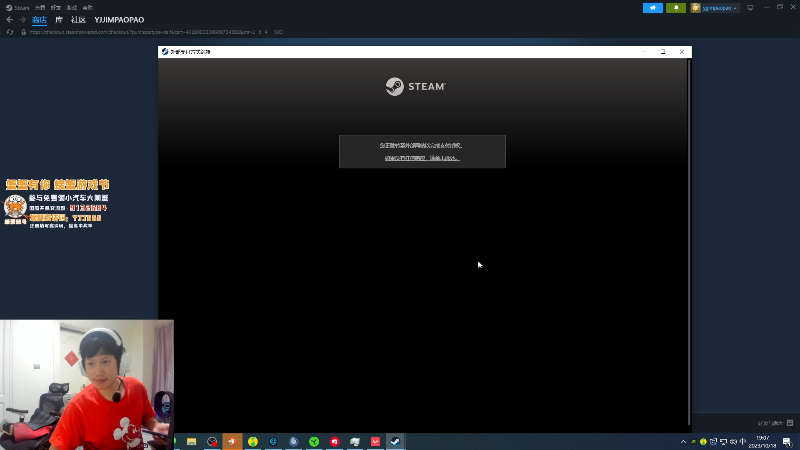Go back with the Steam back arrow
Viewport: 800px width, 450px height.
(x=10, y=20)
